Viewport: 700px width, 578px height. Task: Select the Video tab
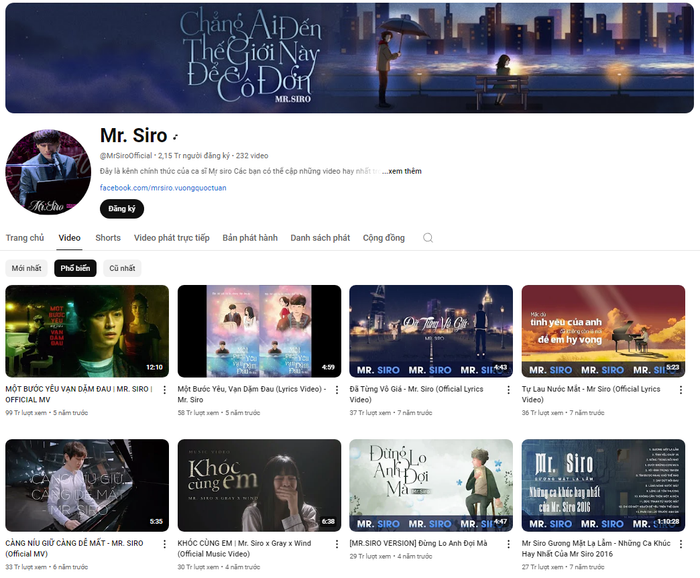[x=70, y=238]
